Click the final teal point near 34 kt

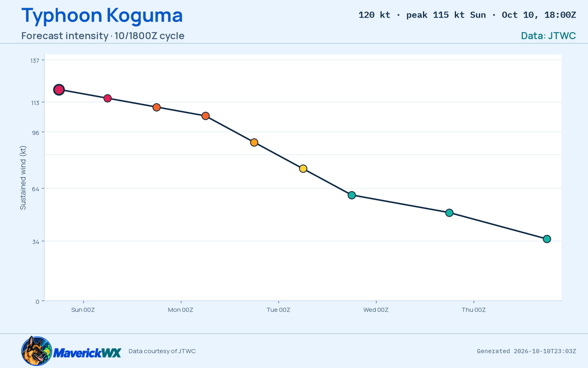click(x=547, y=239)
